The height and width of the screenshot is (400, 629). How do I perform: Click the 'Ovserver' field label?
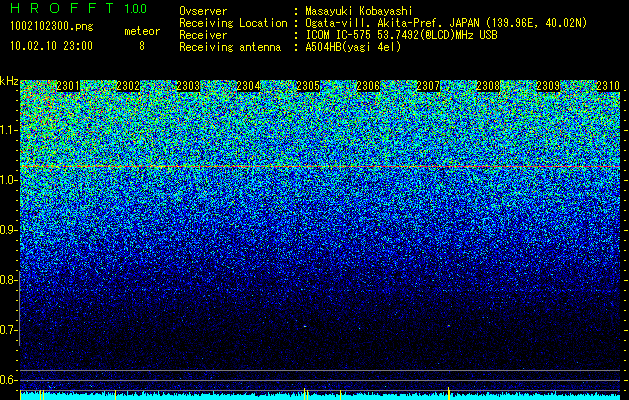[x=203, y=12]
